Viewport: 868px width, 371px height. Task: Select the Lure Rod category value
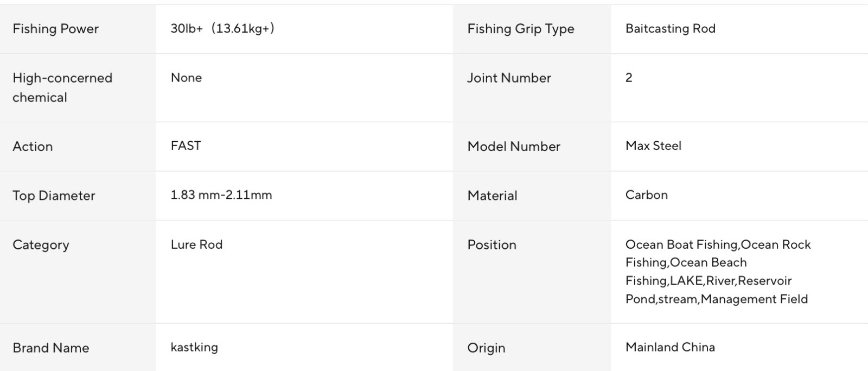pyautogui.click(x=196, y=244)
